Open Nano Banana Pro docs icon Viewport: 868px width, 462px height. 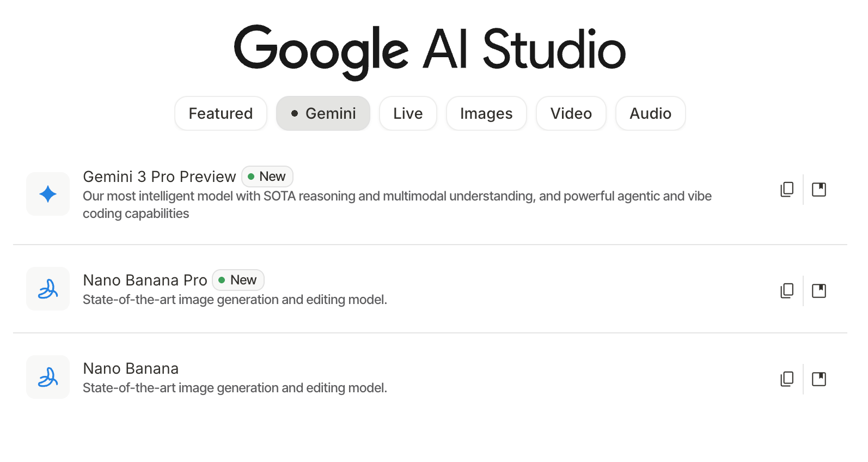pyautogui.click(x=819, y=291)
